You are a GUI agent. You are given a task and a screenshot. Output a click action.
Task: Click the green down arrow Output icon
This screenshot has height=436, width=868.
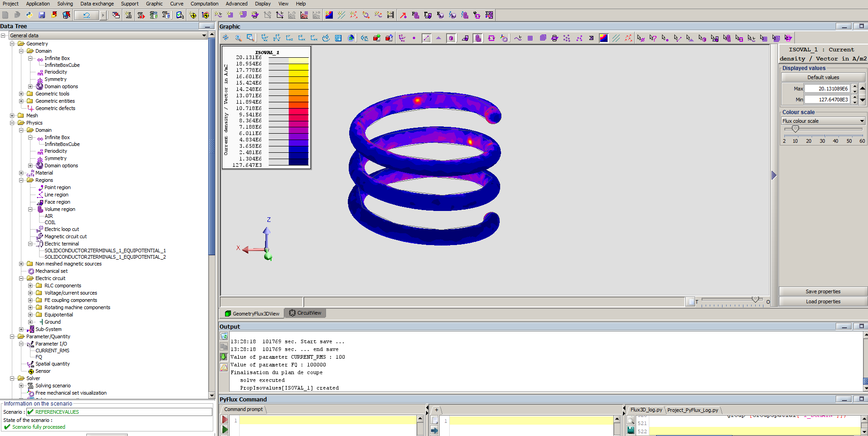(224, 357)
